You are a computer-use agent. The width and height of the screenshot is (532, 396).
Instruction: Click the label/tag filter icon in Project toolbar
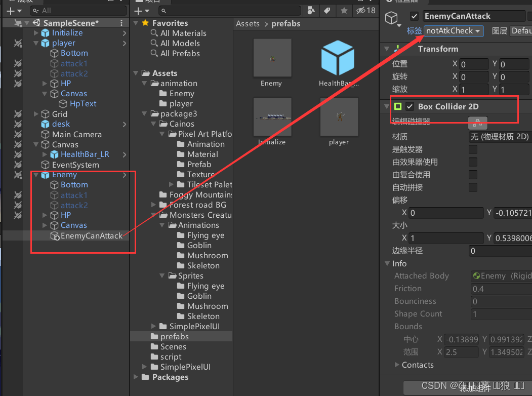[327, 11]
